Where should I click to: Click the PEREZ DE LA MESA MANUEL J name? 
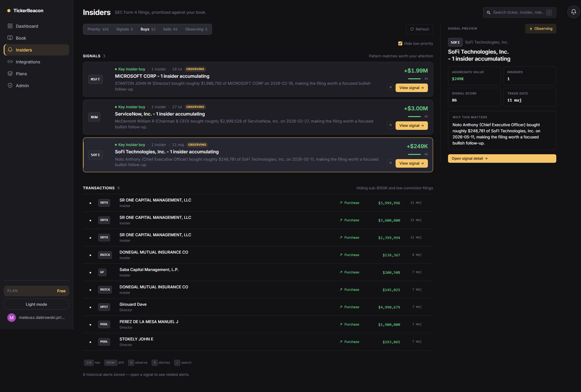point(149,322)
